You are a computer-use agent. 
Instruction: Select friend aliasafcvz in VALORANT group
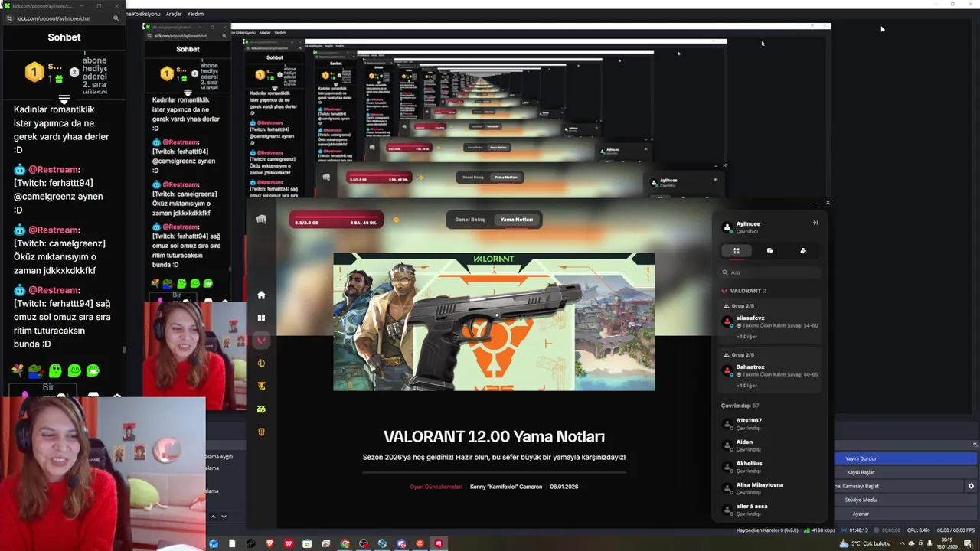(769, 321)
